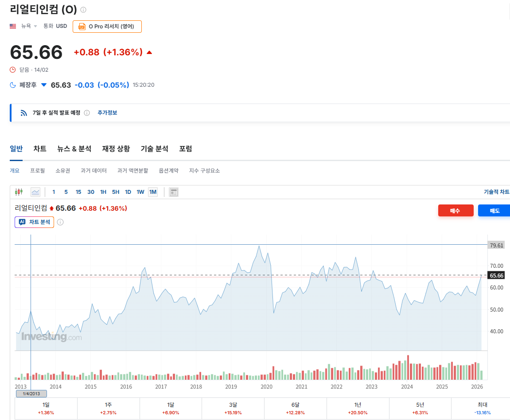The width and height of the screenshot is (510, 420).
Task: Set chart interval to 15 minutes
Action: pos(78,192)
